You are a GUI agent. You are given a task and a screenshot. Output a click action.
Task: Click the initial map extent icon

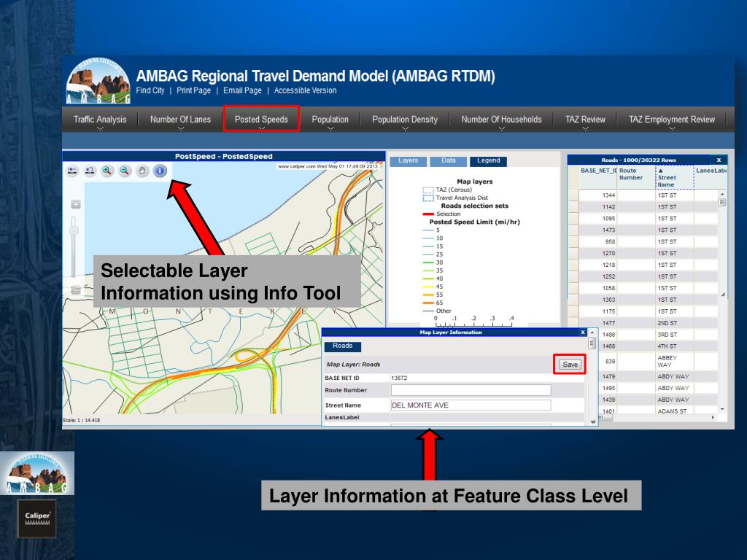(72, 171)
